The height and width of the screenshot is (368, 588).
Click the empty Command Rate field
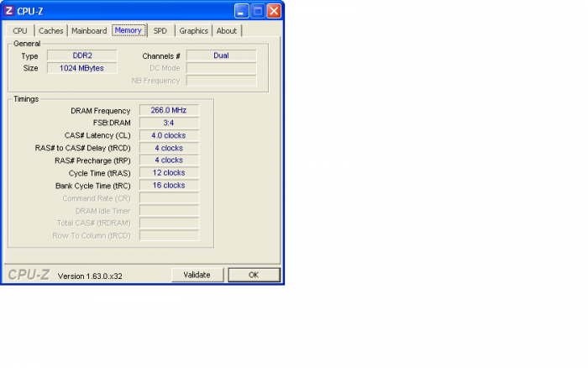(x=169, y=197)
